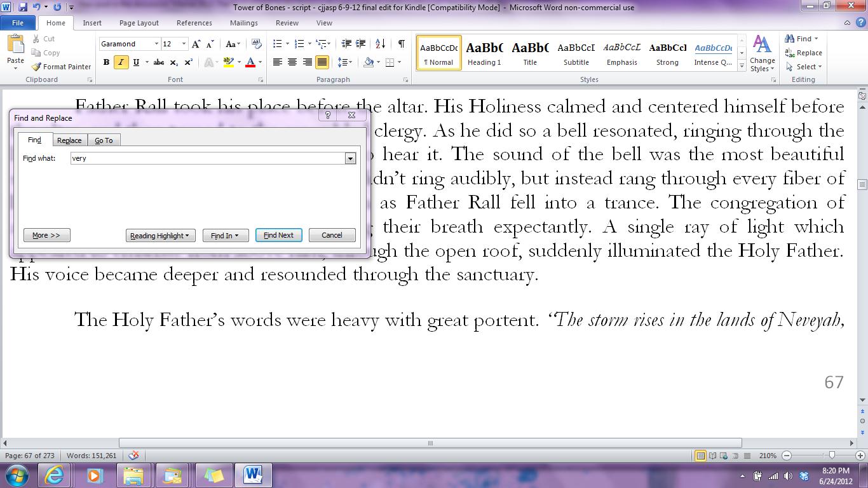Click the Format Painter icon
The image size is (868, 488).
point(37,67)
